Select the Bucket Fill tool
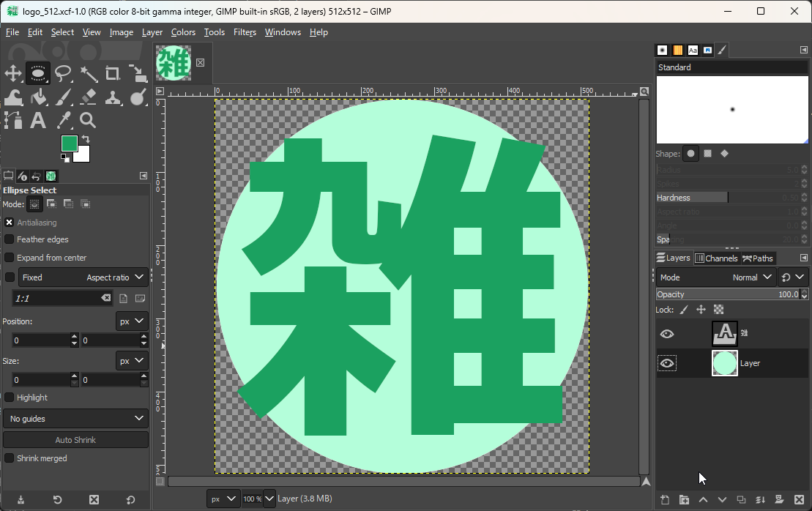This screenshot has width=812, height=511. click(38, 97)
